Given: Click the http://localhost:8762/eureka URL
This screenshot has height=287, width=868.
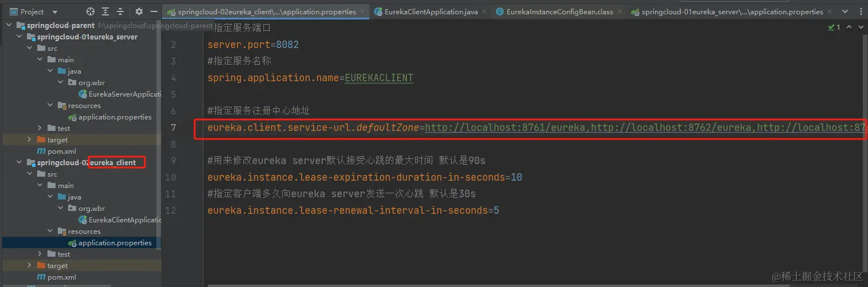Looking at the screenshot, I should point(671,127).
